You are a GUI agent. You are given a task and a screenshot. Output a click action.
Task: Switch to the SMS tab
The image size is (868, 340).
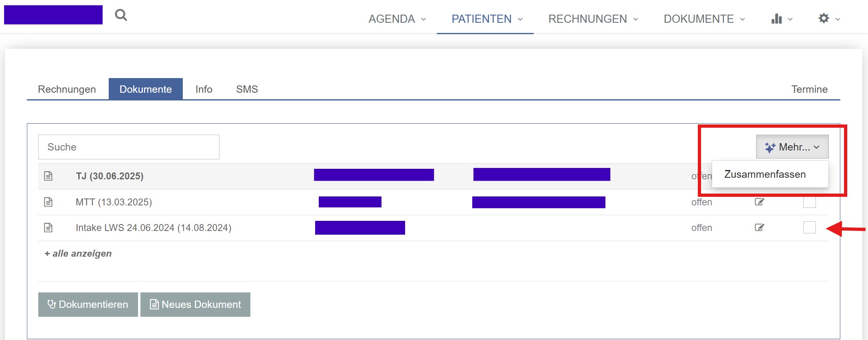[x=247, y=89]
